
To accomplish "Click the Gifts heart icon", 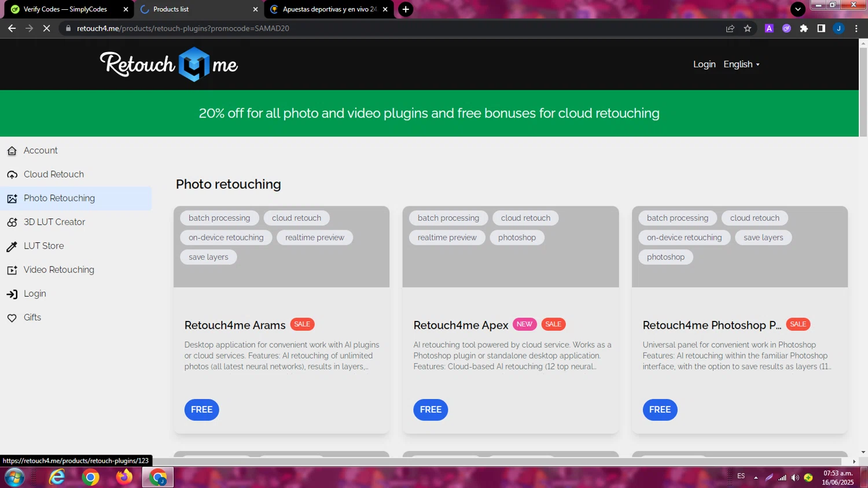I will [x=12, y=317].
